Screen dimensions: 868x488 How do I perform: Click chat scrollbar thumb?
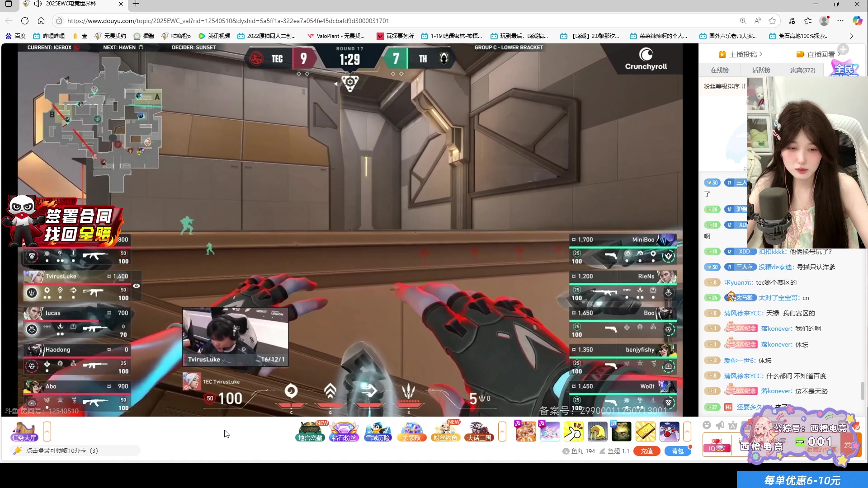click(x=863, y=390)
